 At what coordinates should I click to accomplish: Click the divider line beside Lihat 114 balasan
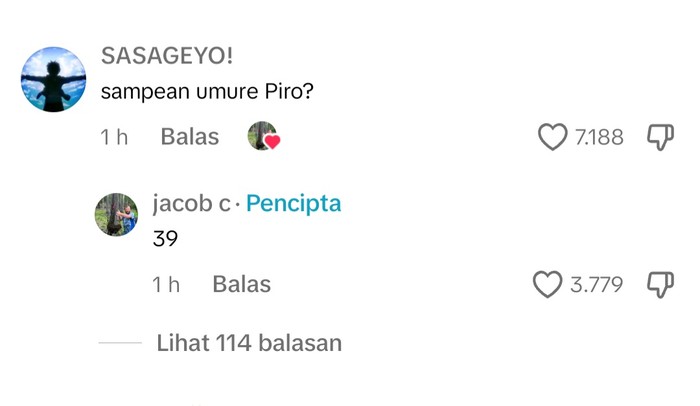pos(120,343)
